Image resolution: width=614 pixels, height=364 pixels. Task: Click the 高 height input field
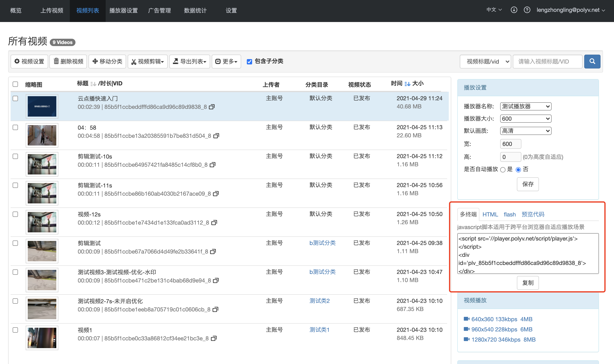click(511, 157)
